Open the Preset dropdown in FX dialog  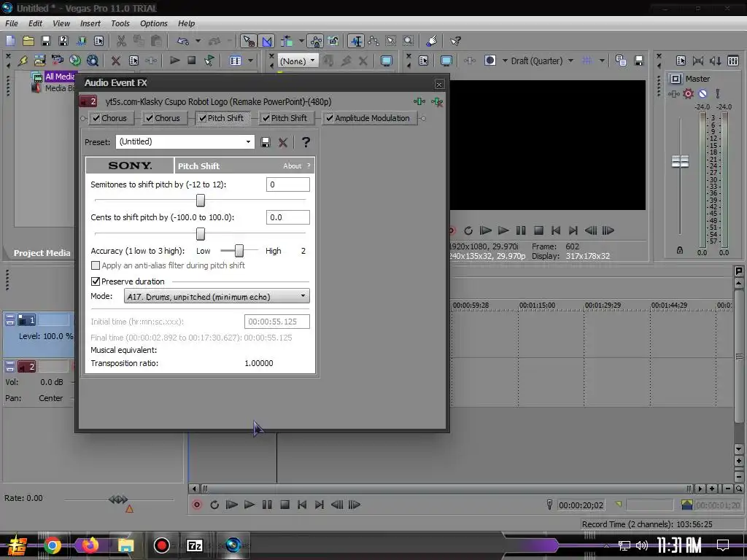(x=185, y=142)
